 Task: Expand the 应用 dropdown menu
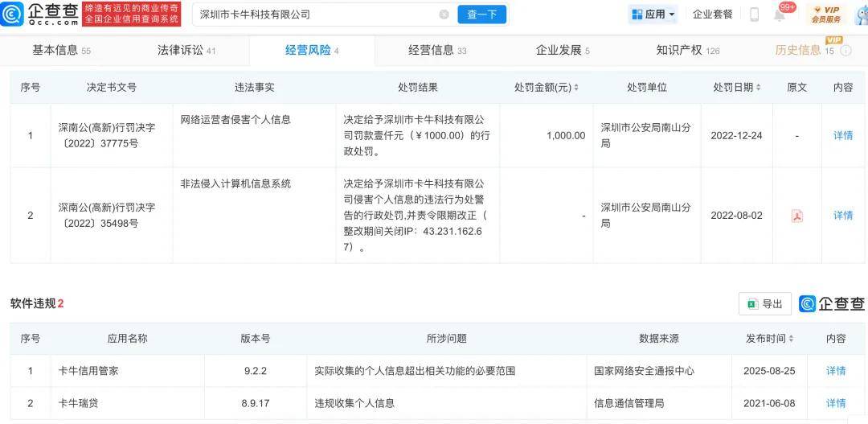(654, 14)
